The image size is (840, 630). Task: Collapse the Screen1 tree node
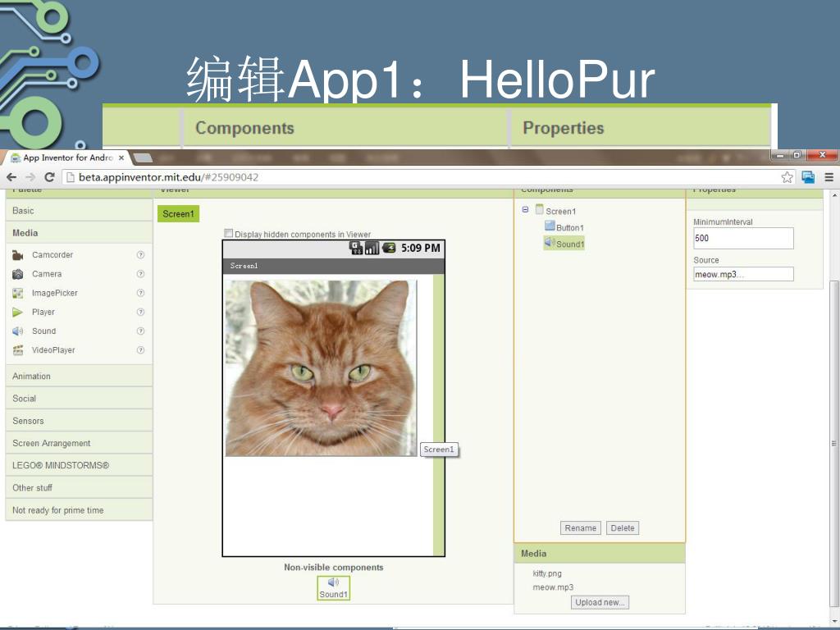525,210
